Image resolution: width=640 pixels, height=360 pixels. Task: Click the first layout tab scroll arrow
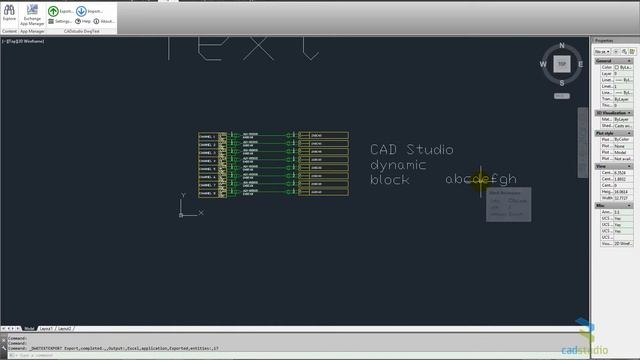pyautogui.click(x=3, y=329)
